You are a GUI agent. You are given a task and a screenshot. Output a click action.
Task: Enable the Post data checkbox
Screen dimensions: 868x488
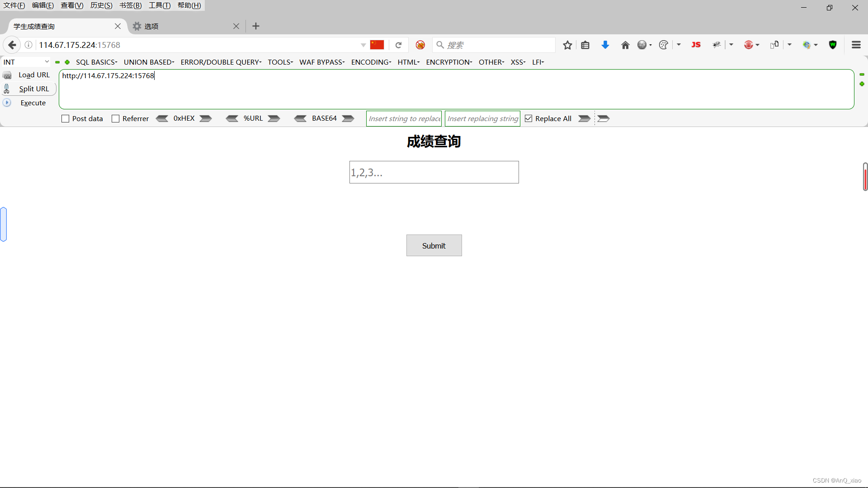(66, 118)
